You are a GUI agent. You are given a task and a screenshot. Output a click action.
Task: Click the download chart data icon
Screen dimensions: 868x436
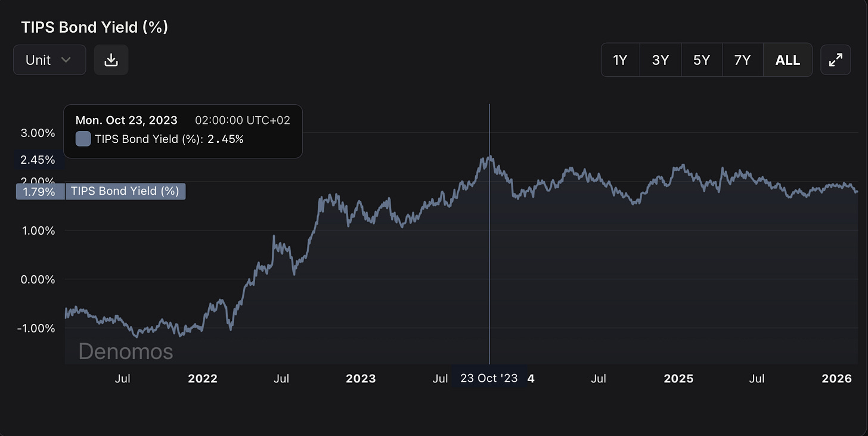pyautogui.click(x=111, y=60)
